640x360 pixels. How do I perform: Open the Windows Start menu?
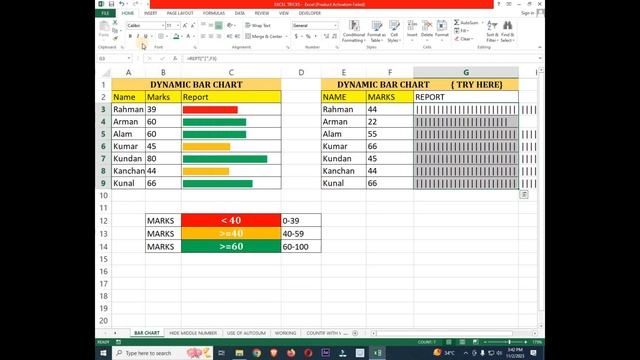pyautogui.click(x=103, y=353)
